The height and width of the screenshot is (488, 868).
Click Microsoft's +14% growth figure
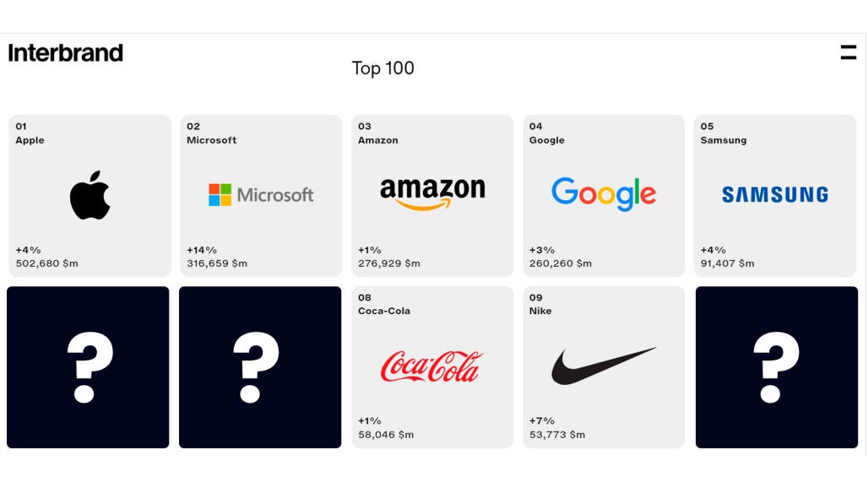202,250
